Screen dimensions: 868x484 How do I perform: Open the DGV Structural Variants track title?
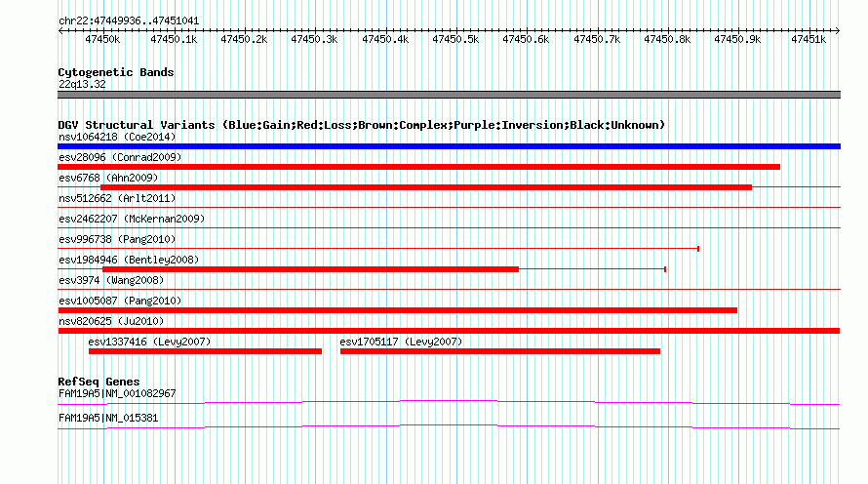(361, 125)
